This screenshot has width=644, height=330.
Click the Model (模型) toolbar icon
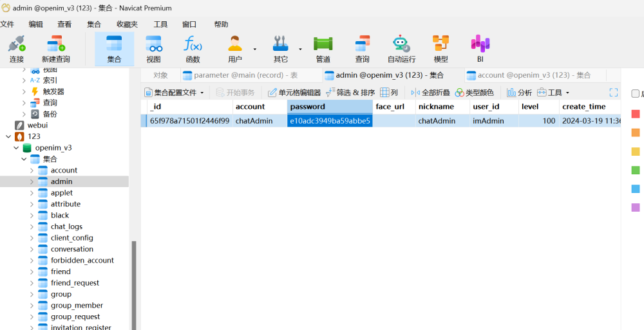click(440, 50)
